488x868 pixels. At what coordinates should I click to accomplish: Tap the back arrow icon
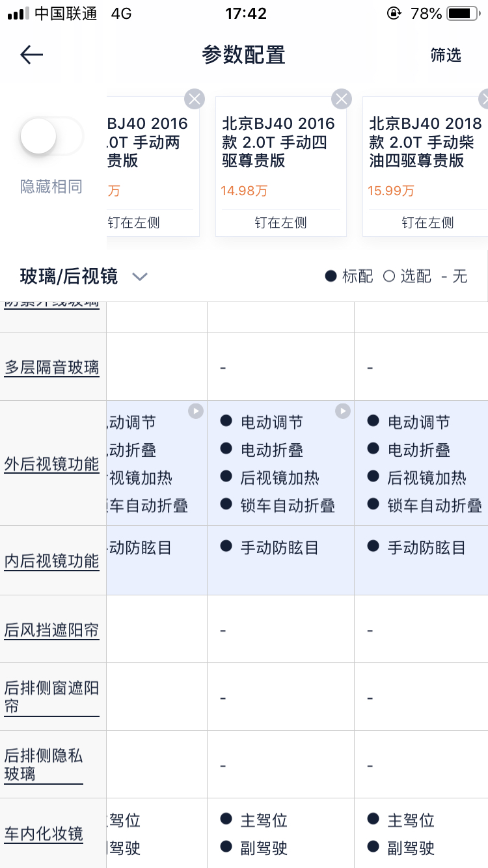(31, 55)
